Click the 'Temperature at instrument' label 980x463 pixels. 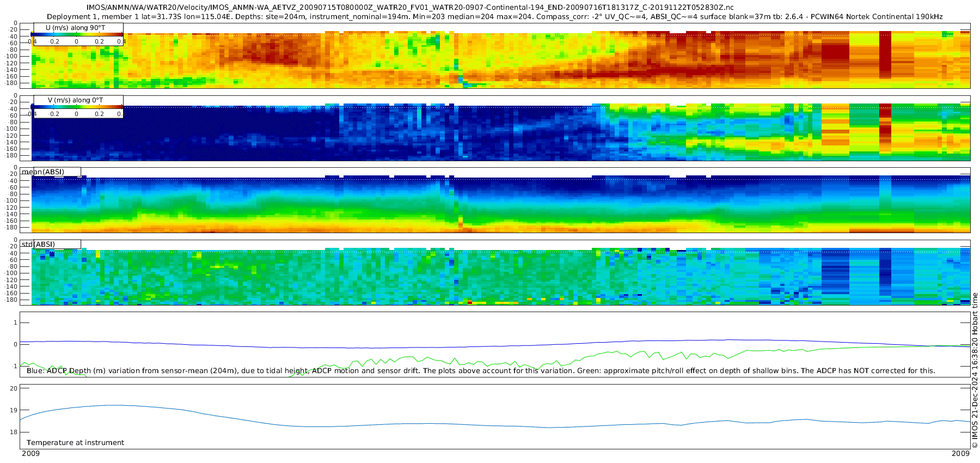pos(75,443)
